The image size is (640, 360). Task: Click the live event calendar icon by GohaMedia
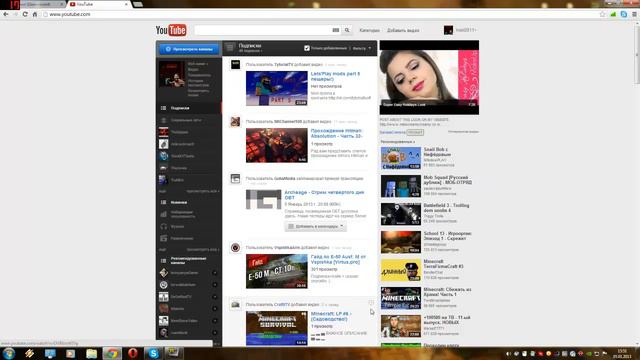click(x=236, y=178)
